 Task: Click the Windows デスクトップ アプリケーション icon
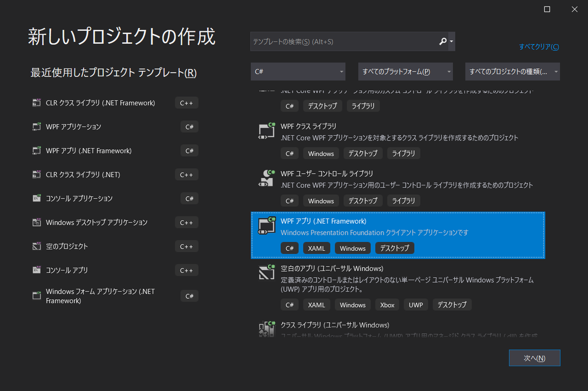(x=36, y=222)
